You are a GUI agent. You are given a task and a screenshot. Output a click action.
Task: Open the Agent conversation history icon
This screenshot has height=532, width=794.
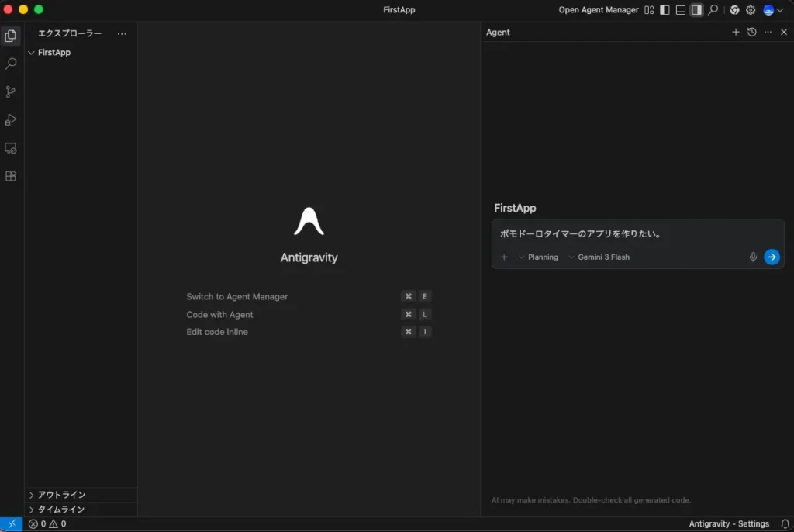[751, 33]
